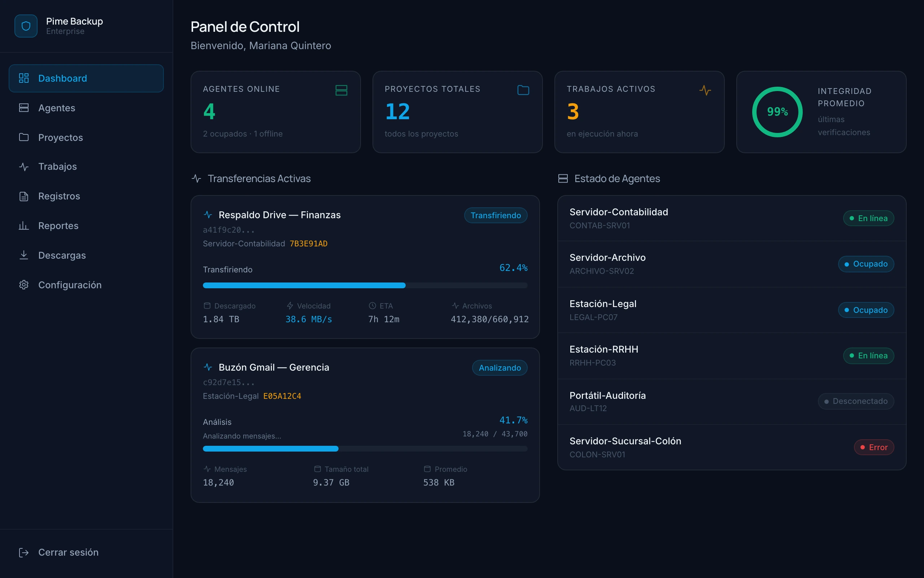Image resolution: width=924 pixels, height=578 pixels.
Task: Click the clock ETA icon
Action: coord(372,306)
